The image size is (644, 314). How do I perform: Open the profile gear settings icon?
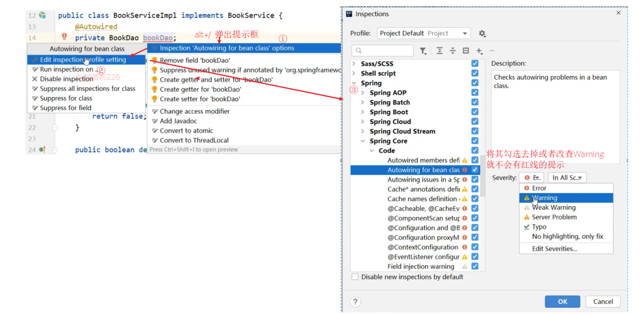pyautogui.click(x=482, y=33)
